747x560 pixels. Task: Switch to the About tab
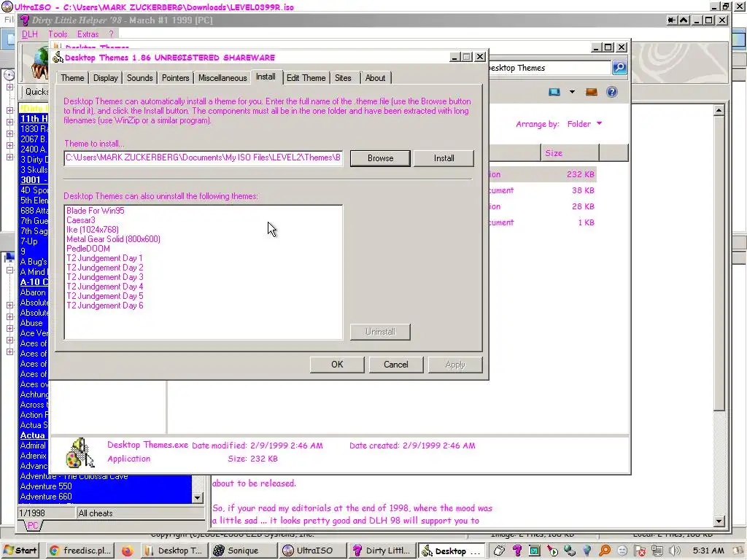[x=376, y=78]
